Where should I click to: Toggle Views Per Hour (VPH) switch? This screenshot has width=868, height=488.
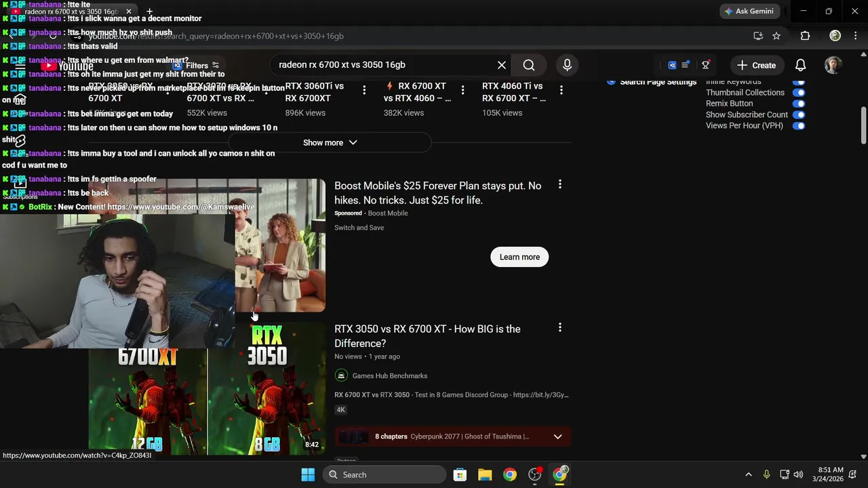tap(799, 125)
